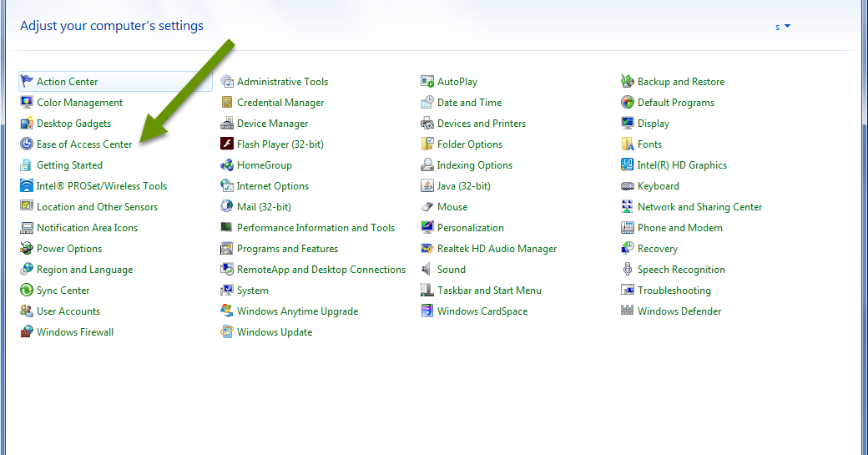Open Power Options
Screen dimensions: 868x455
69,249
